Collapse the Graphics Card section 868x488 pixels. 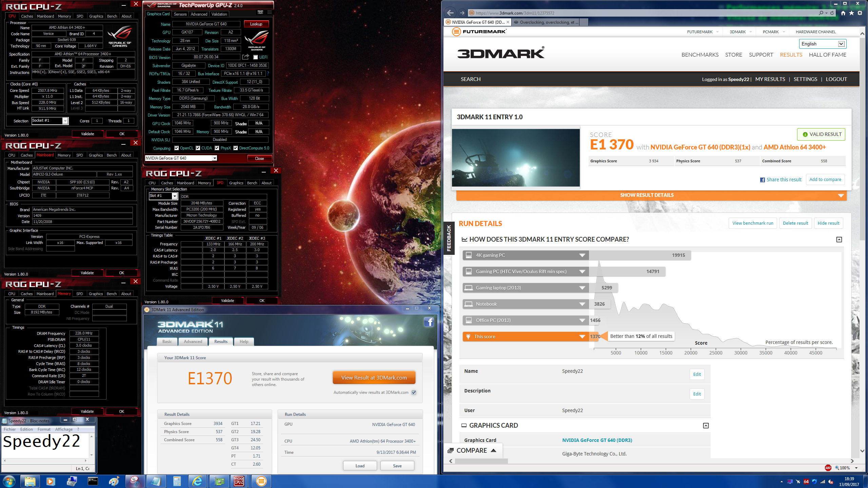706,426
